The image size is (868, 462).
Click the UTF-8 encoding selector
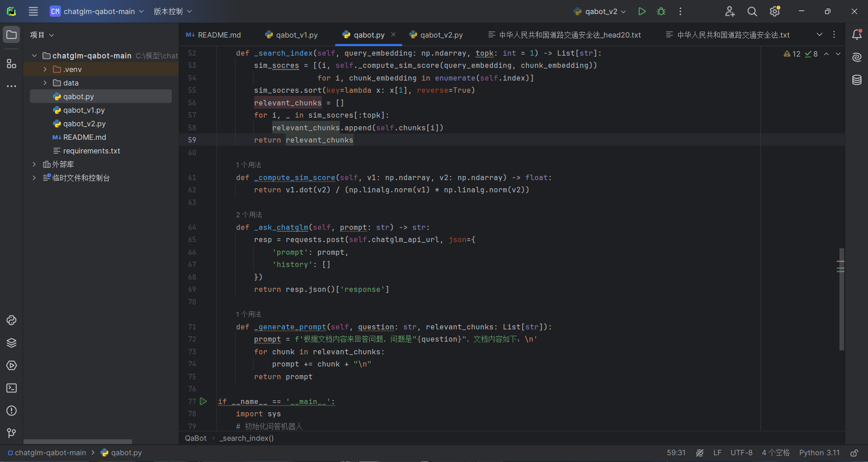pyautogui.click(x=741, y=453)
